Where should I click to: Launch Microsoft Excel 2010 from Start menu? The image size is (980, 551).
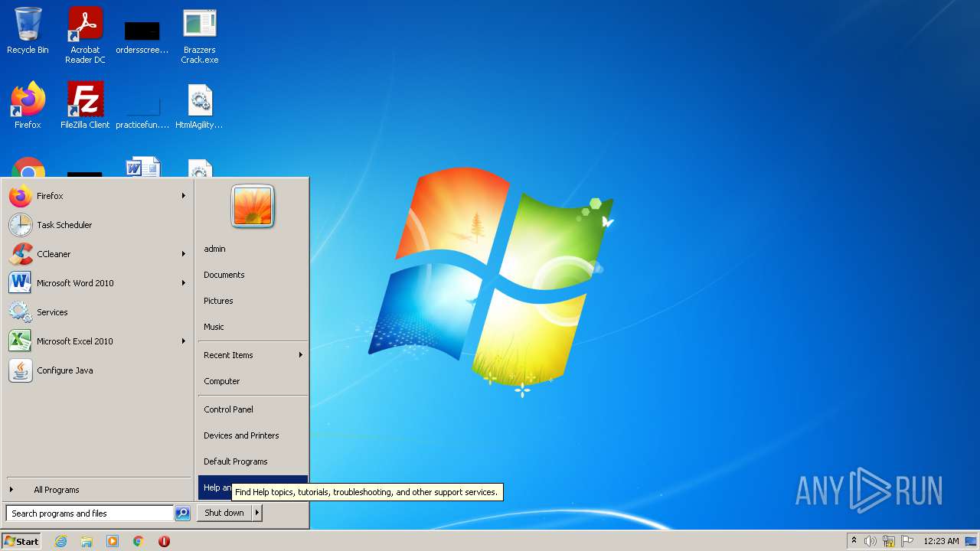click(x=97, y=341)
